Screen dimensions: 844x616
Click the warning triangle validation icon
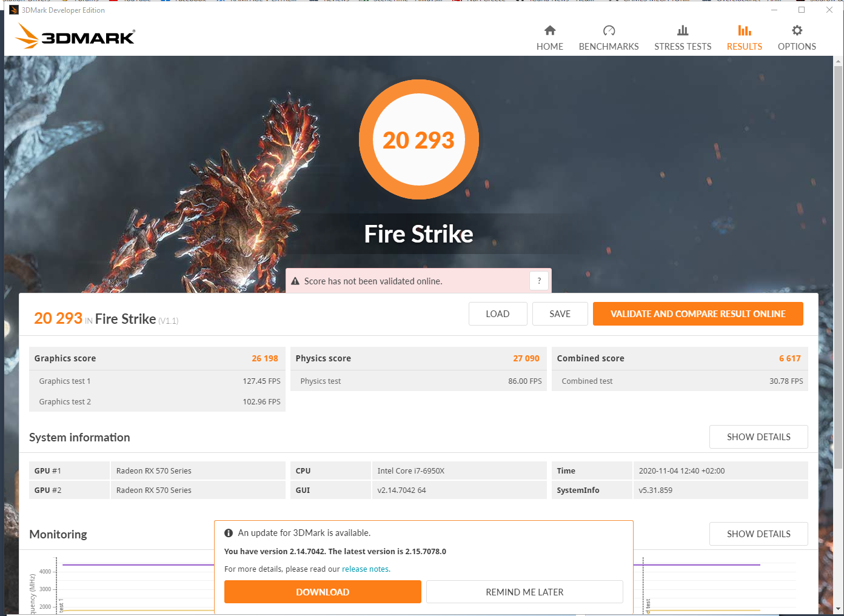click(x=295, y=281)
